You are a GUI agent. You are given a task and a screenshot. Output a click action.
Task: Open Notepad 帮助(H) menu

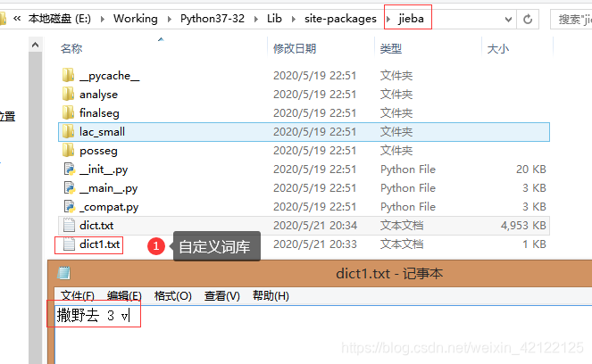(271, 295)
